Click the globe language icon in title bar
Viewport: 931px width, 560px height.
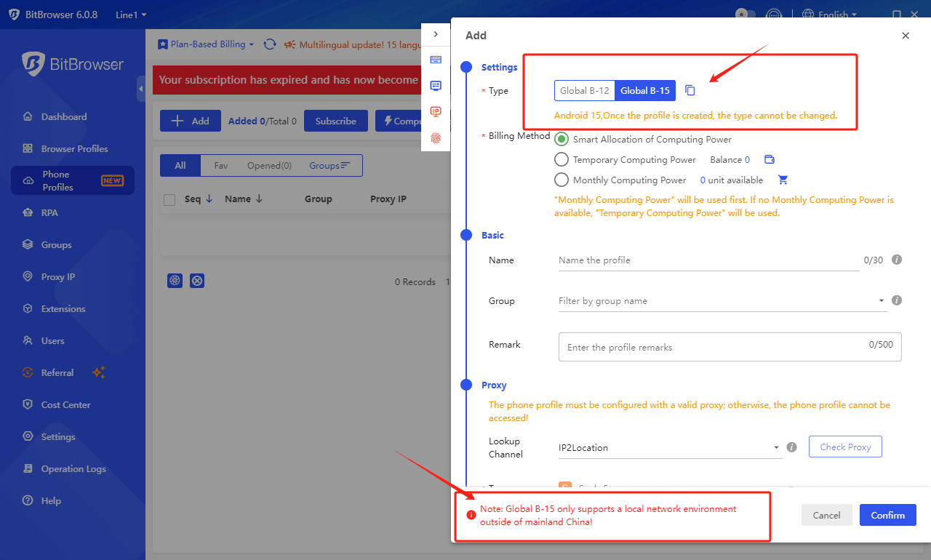[808, 15]
